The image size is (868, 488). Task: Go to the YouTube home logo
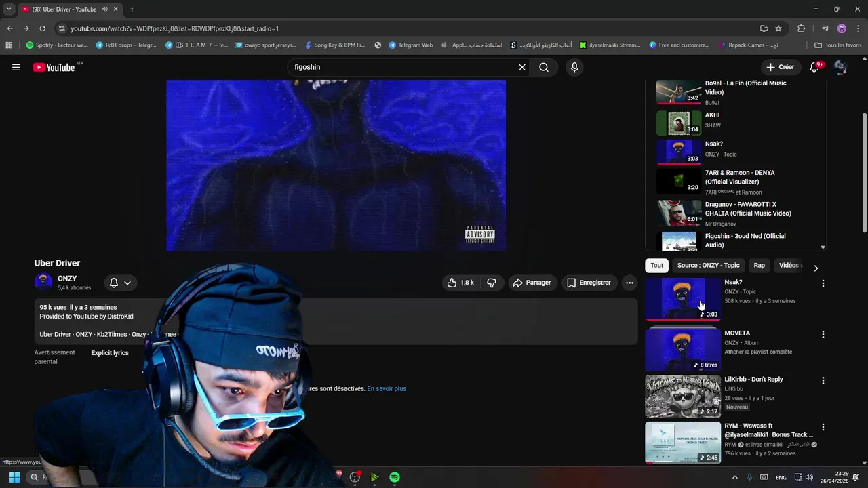54,67
